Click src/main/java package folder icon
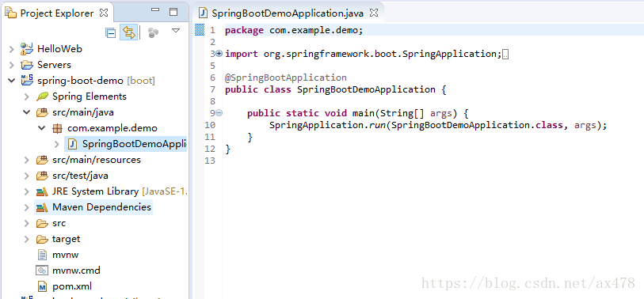 click(42, 112)
